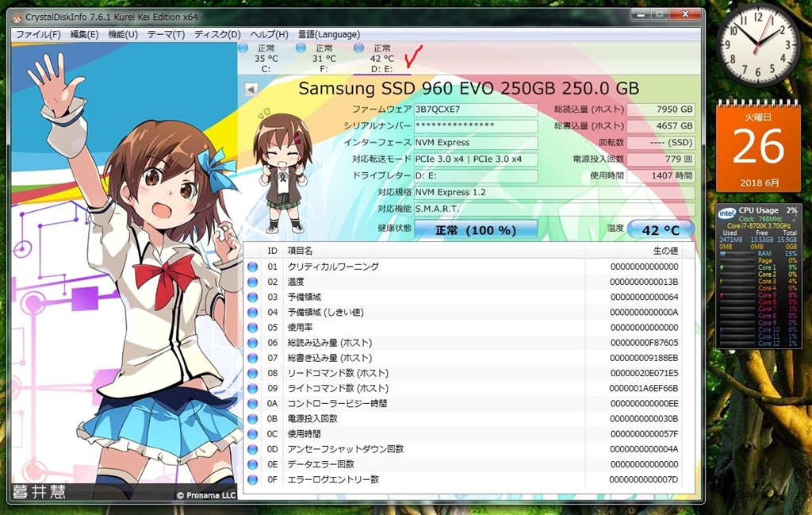Click the firmware field 3B7QCXE7
812x515 pixels.
tap(476, 110)
